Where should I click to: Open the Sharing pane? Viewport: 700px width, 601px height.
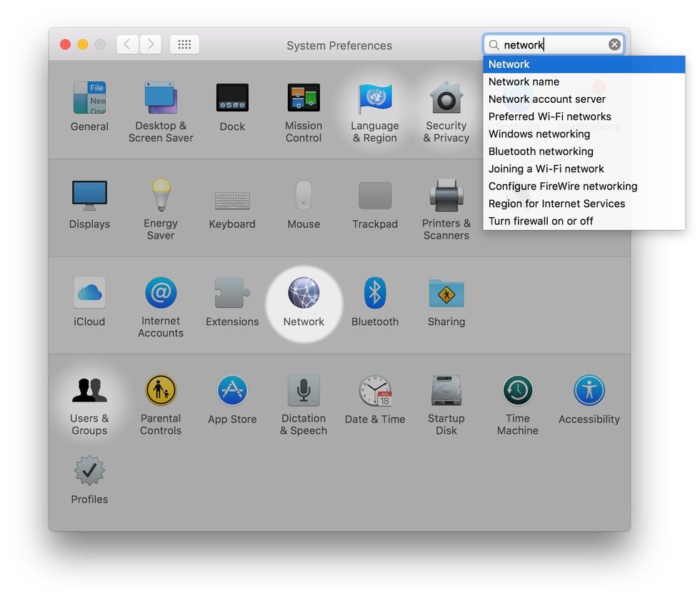[x=446, y=293]
